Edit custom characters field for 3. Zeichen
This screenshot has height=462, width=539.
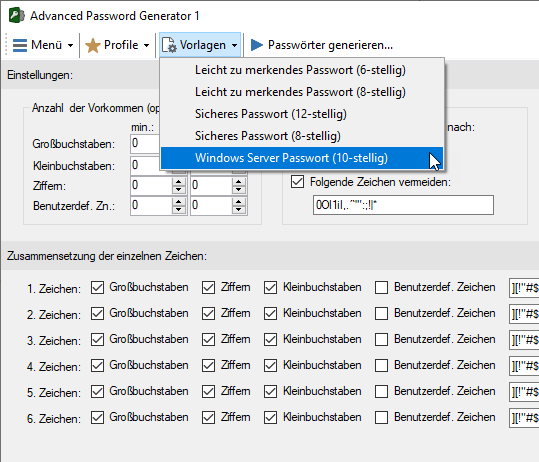point(524,340)
